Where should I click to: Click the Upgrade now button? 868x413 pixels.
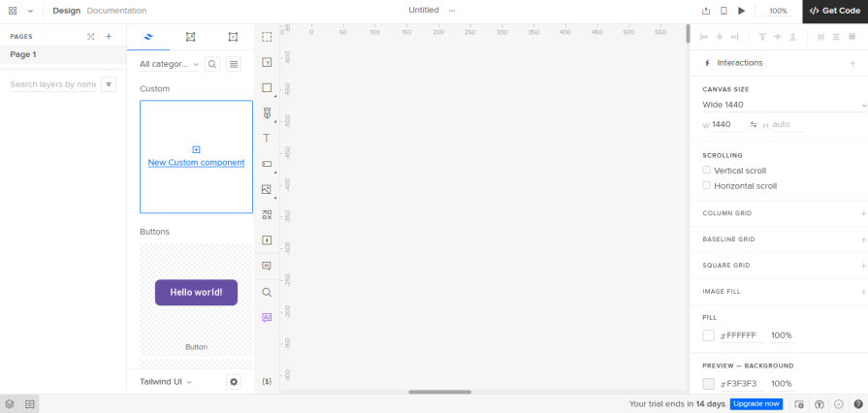click(756, 404)
